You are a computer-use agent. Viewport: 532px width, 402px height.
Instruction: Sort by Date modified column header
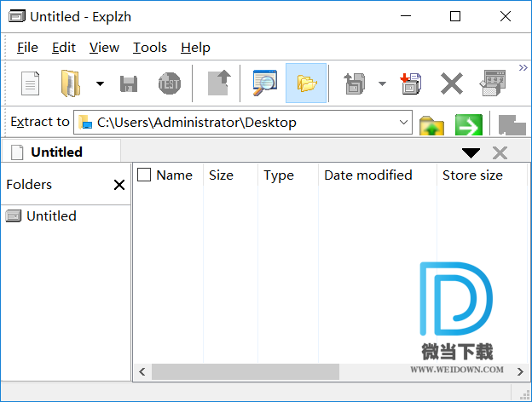(367, 175)
